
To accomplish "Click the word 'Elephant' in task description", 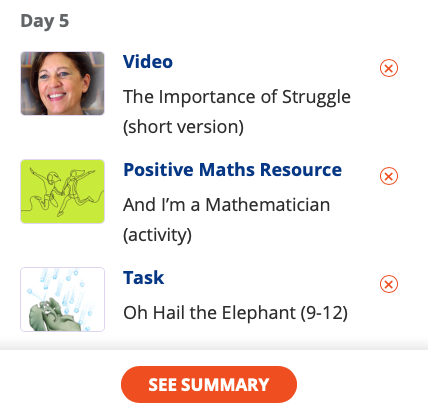I will pos(259,313).
